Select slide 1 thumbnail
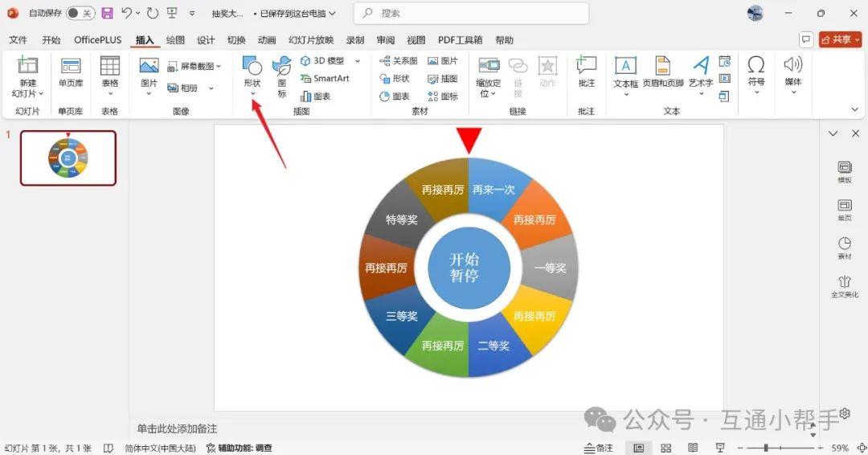Image resolution: width=868 pixels, height=455 pixels. pos(68,158)
